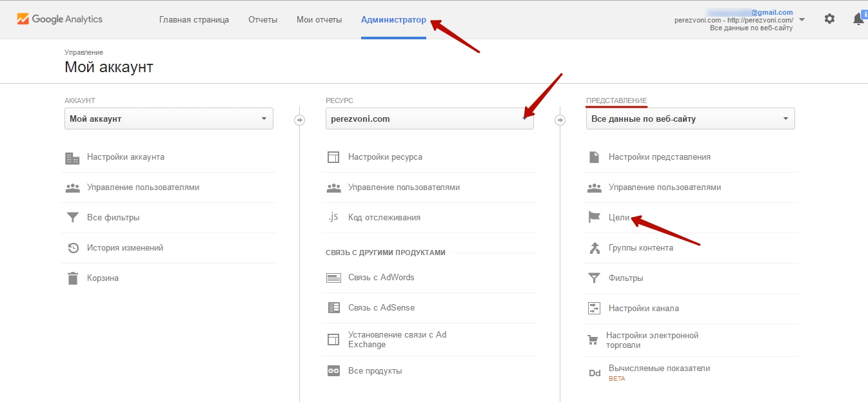Open the 'Связь с AdWords' link

click(x=380, y=278)
